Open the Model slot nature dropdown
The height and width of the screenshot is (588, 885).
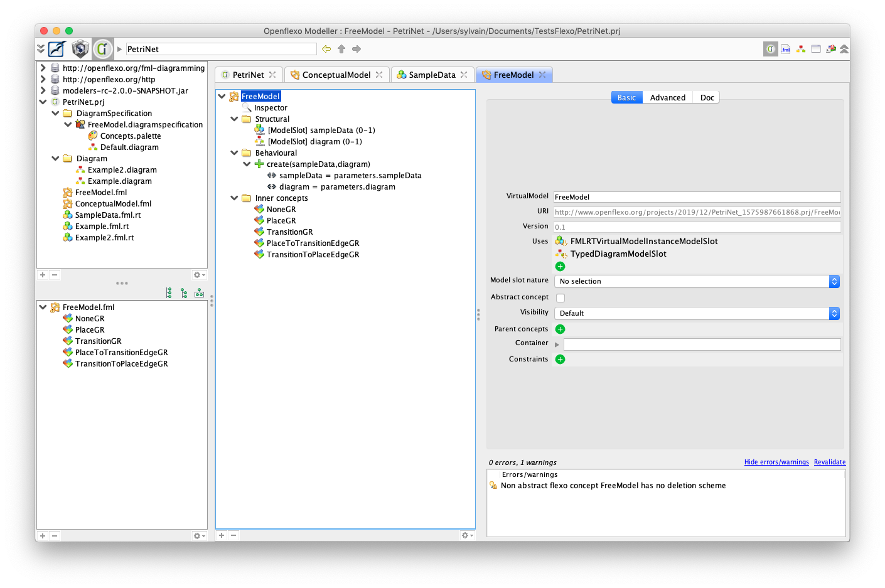coord(697,282)
